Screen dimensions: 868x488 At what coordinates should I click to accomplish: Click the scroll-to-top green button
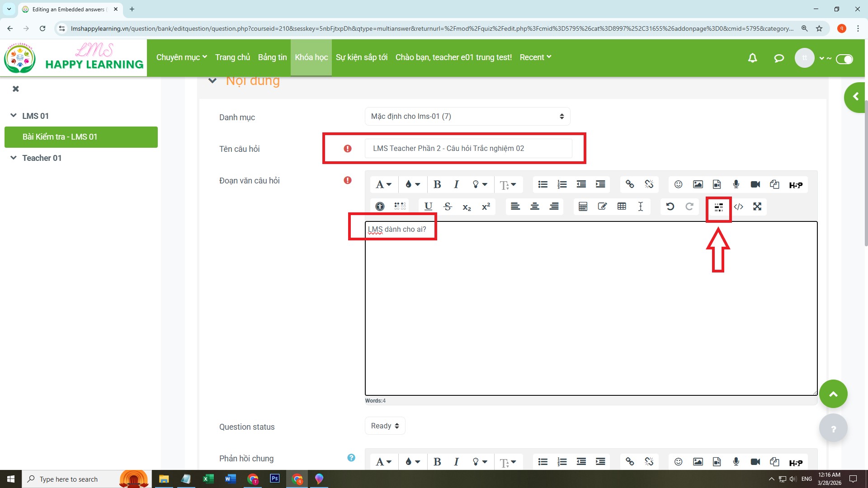pos(833,394)
